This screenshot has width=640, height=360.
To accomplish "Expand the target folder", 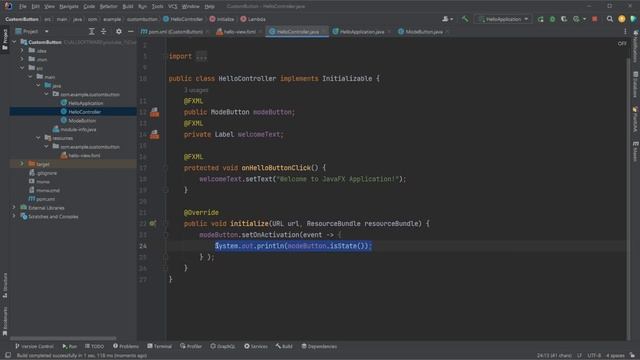I will tap(22, 164).
